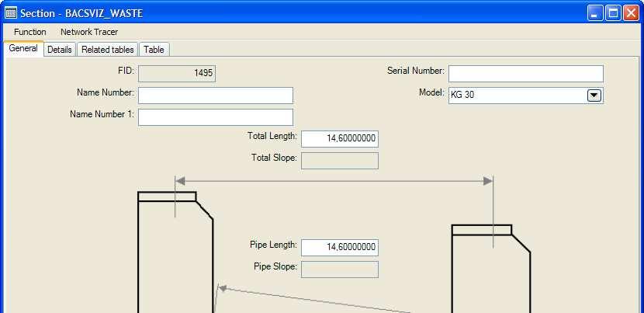Click the Pipe Slope field

point(340,270)
